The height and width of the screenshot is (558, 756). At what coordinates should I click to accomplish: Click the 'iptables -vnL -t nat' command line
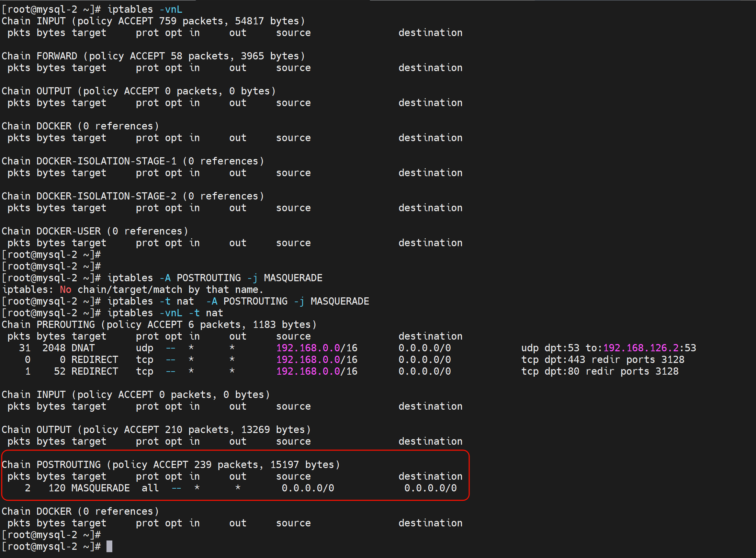tap(165, 313)
